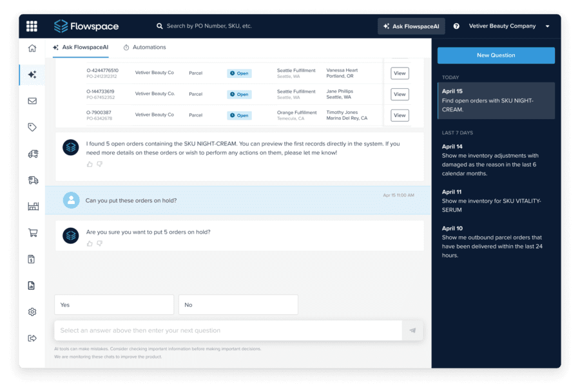Send message via the paper plane icon
Screen dimensions: 580x392
[412, 330]
